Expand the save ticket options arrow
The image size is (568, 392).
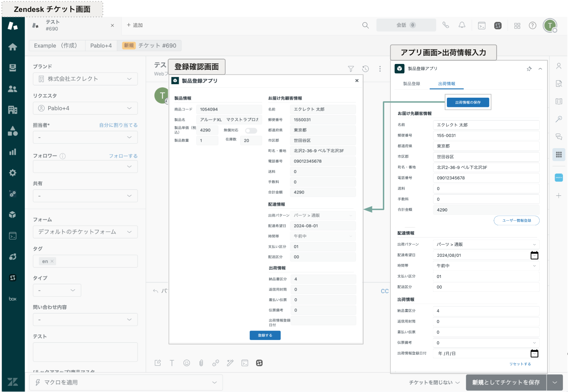555,382
